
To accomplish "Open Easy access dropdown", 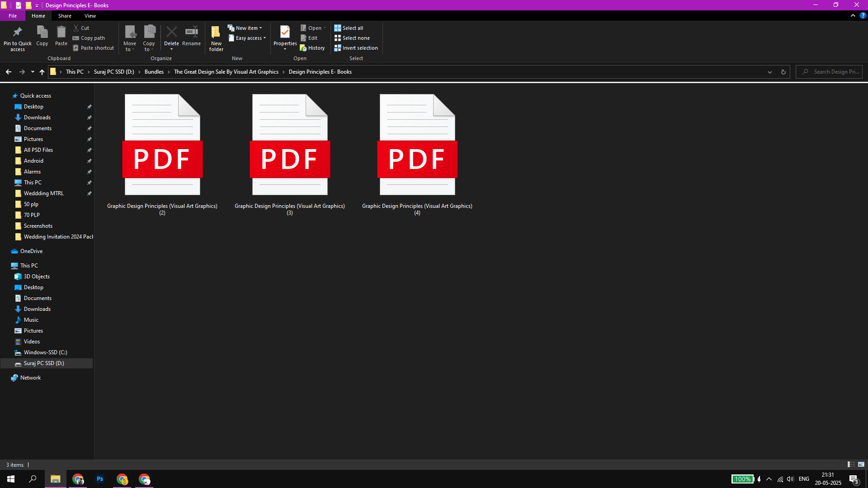I will click(x=247, y=38).
